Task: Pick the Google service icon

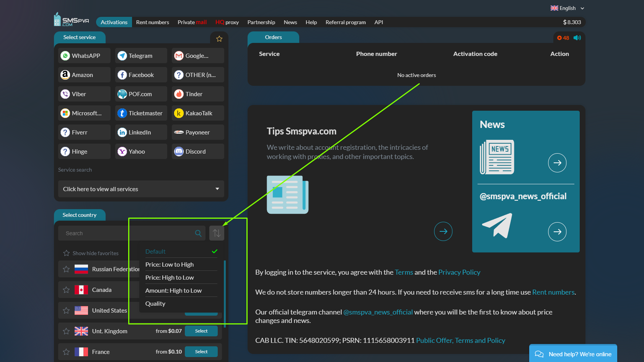Action: coord(179,56)
